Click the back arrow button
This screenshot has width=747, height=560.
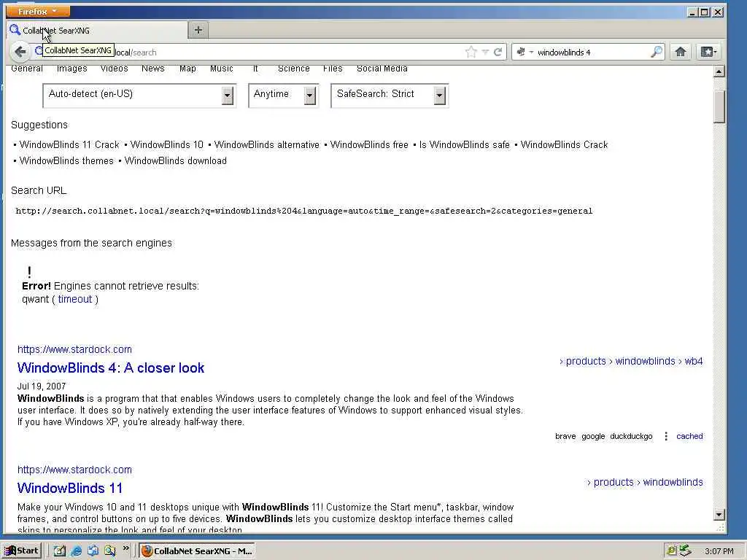[20, 52]
